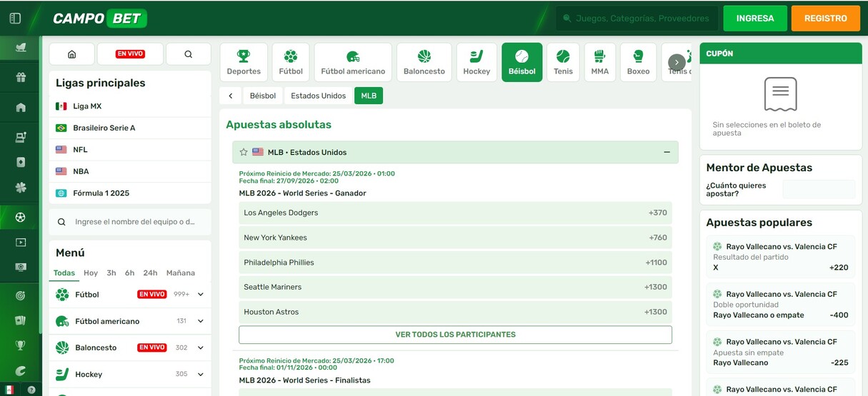Viewport: 868px width, 396px height.
Task: Click the CUPÓN header
Action: click(x=781, y=54)
